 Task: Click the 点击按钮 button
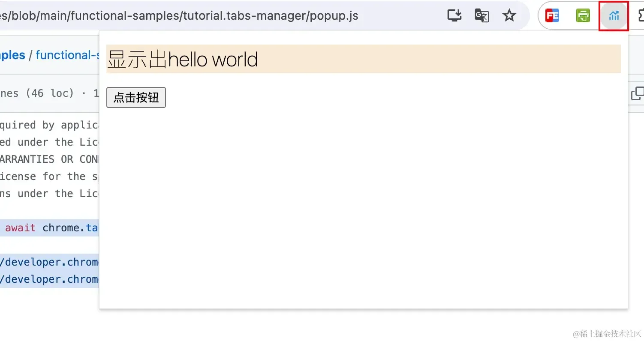click(x=136, y=98)
